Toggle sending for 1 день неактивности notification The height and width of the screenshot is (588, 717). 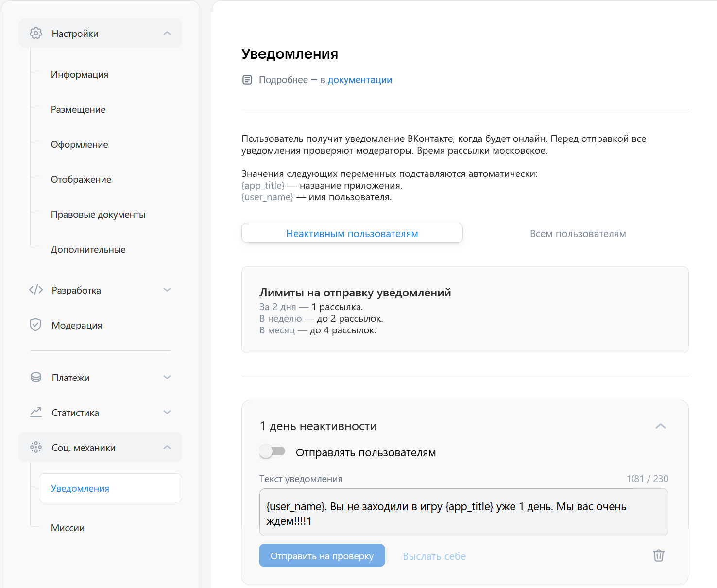tap(273, 451)
